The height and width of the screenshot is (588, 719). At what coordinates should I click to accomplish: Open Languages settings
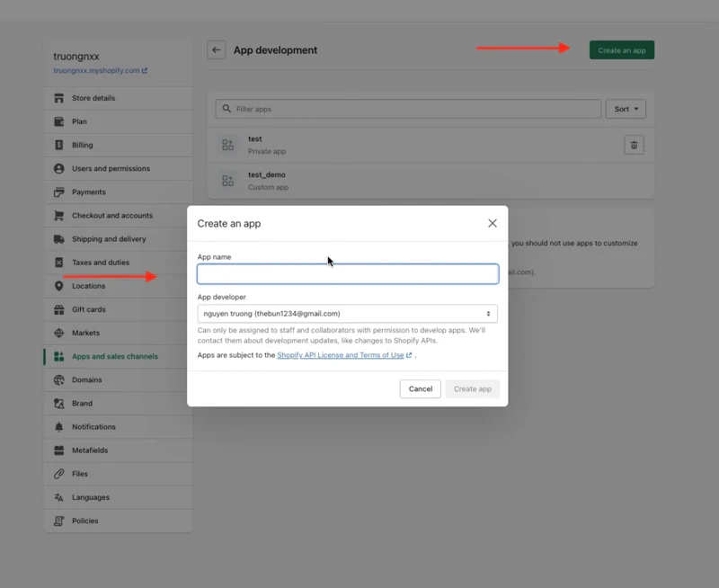[x=119, y=497]
